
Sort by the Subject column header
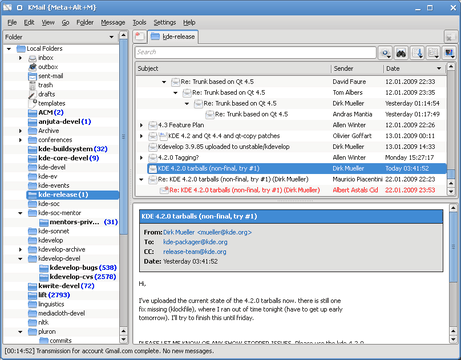point(233,69)
